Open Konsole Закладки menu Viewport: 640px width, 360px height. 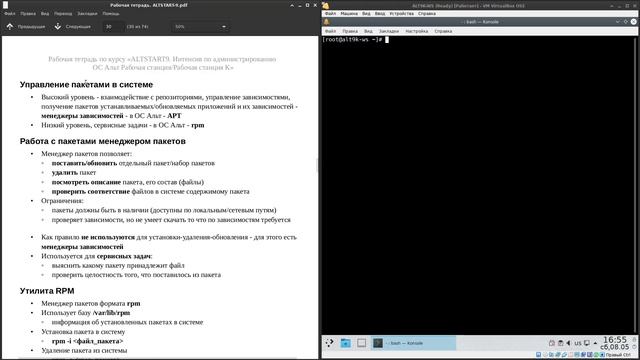389,31
